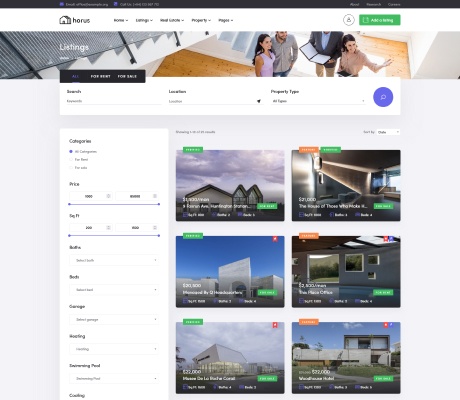The height and width of the screenshot is (400, 460).
Task: Expand the Baths select dropdown
Action: pyautogui.click(x=114, y=260)
